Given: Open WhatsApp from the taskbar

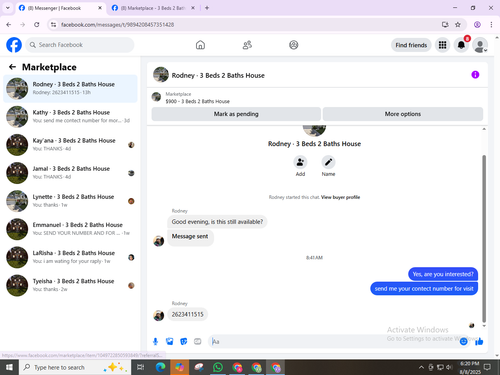Looking at the screenshot, I should click(x=218, y=367).
